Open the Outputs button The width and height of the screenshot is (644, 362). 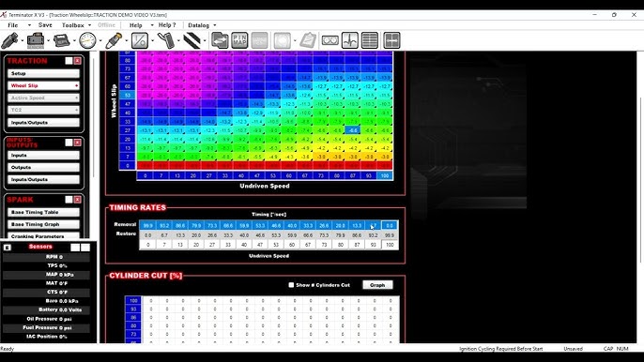tap(43, 168)
